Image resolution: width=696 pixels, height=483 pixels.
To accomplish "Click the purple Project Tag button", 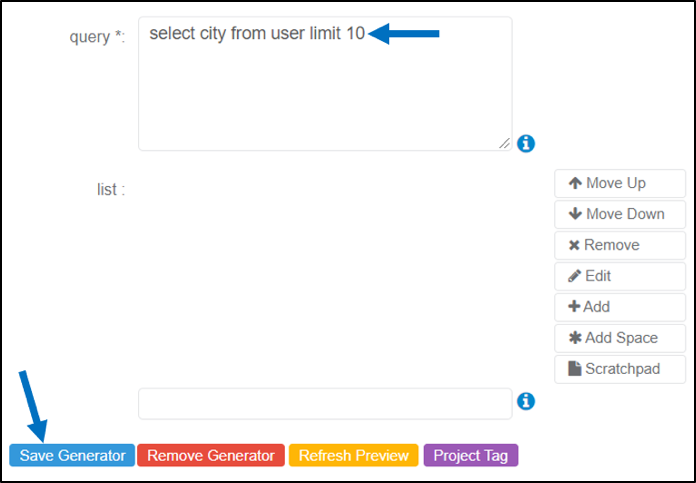I will click(x=471, y=455).
